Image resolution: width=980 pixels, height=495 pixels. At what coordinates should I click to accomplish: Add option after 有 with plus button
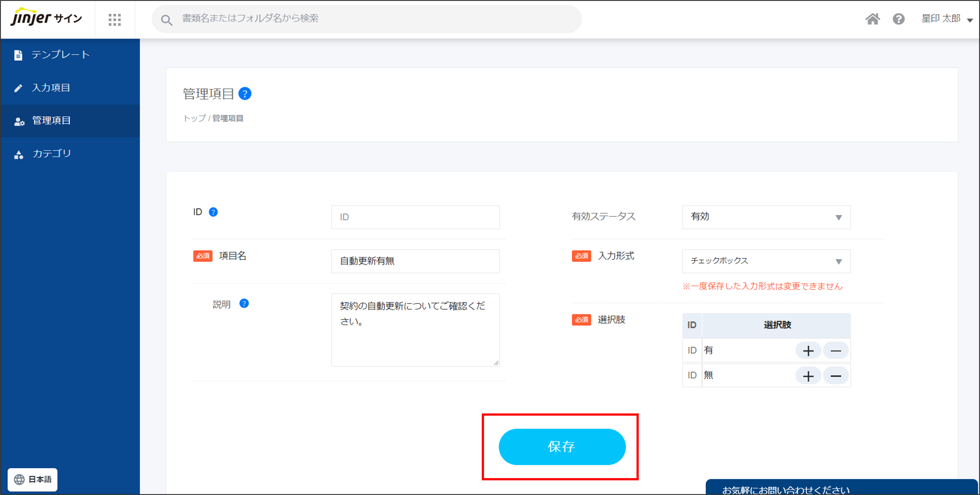[x=808, y=351]
